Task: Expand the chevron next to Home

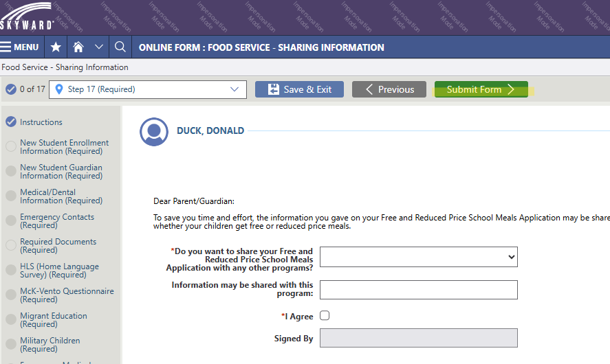Action: click(x=98, y=47)
